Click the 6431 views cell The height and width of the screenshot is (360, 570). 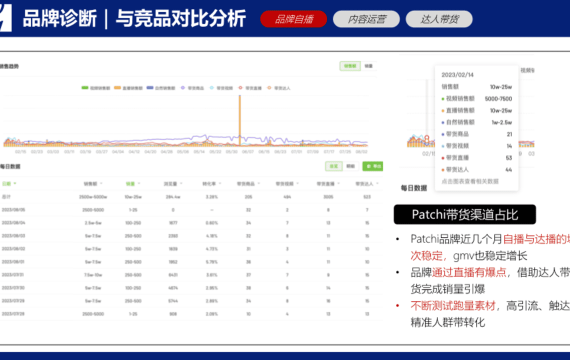point(173,275)
